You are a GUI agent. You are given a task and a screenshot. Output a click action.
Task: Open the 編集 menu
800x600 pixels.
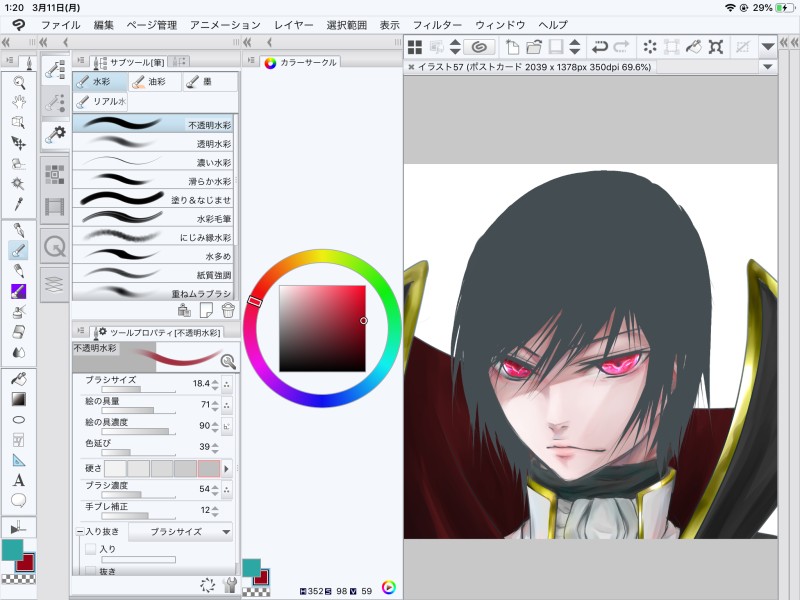pyautogui.click(x=104, y=25)
